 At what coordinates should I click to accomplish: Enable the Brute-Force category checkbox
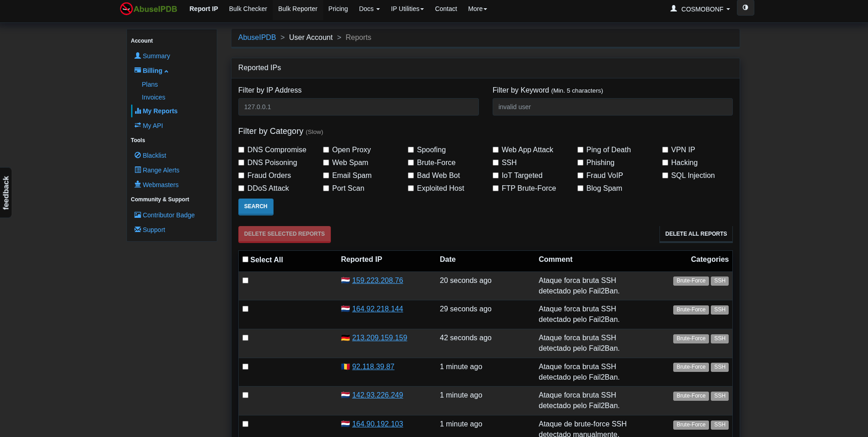coord(411,163)
